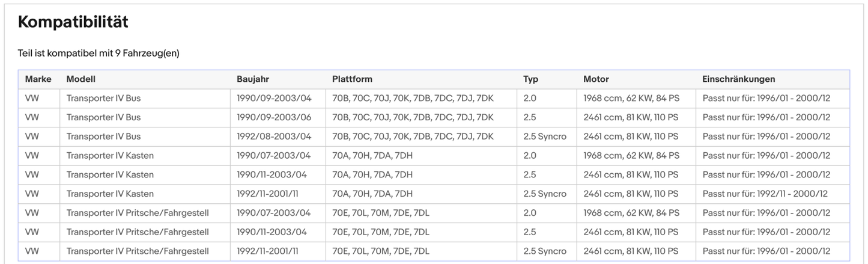This screenshot has height=264, width=868.
Task: Click the VW cell in the first row
Action: coord(32,98)
